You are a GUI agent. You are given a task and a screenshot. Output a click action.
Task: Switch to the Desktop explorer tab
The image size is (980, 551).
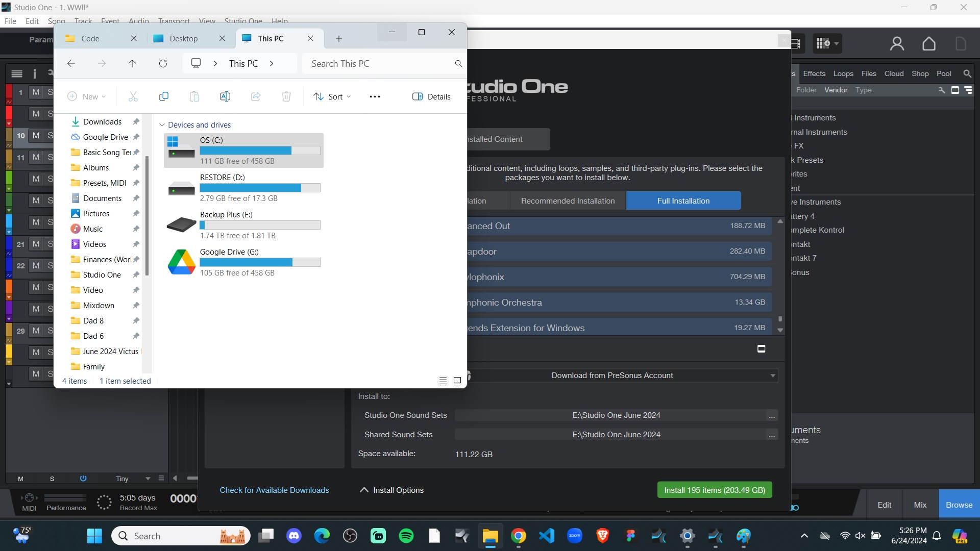click(x=184, y=39)
